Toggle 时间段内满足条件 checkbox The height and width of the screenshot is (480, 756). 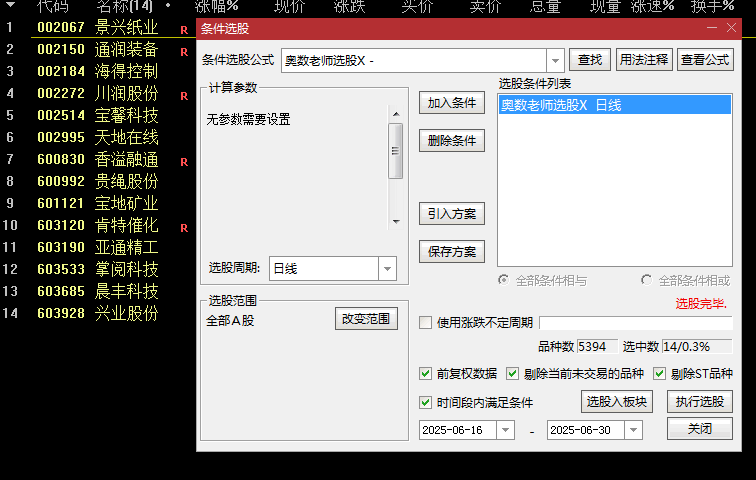point(425,402)
